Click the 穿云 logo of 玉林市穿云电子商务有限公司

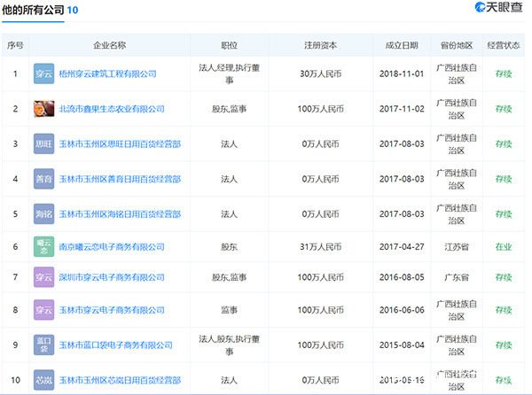point(43,310)
